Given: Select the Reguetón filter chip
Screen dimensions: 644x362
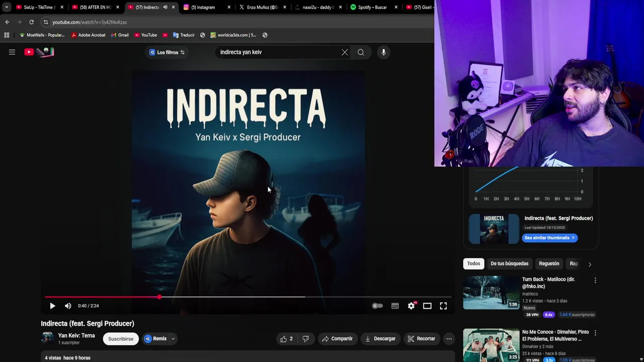Looking at the screenshot, I should click(549, 263).
